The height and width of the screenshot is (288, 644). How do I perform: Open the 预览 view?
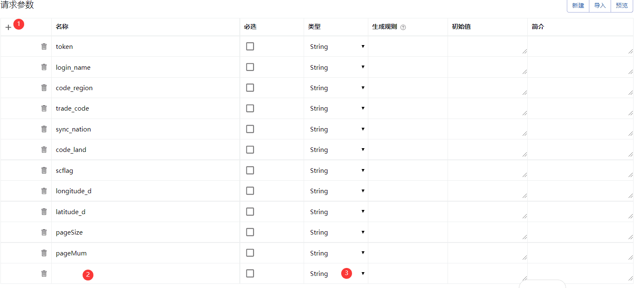point(621,6)
